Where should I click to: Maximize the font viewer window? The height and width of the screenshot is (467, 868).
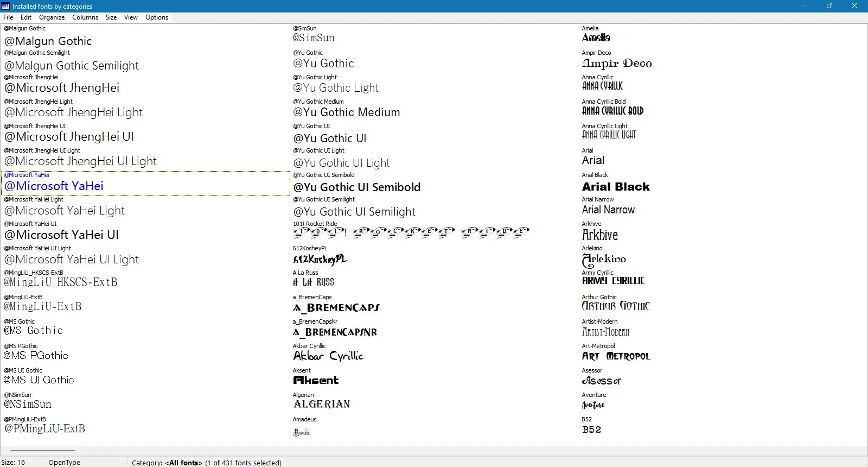click(829, 6)
